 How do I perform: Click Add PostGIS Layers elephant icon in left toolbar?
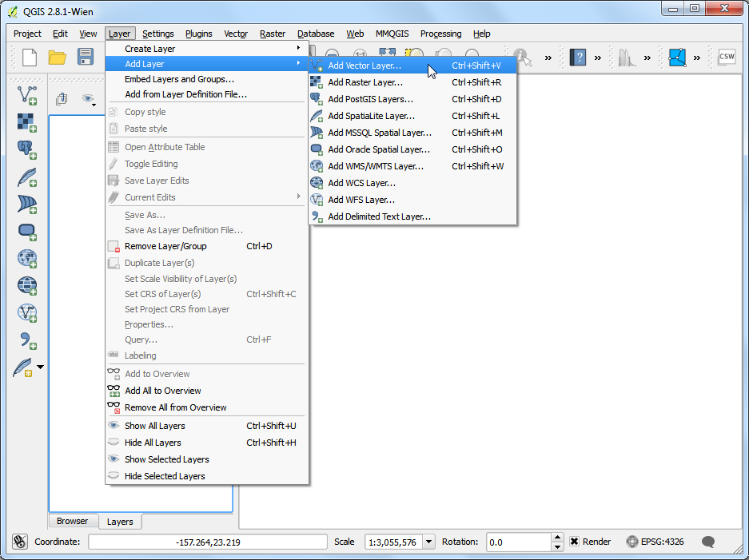[26, 149]
